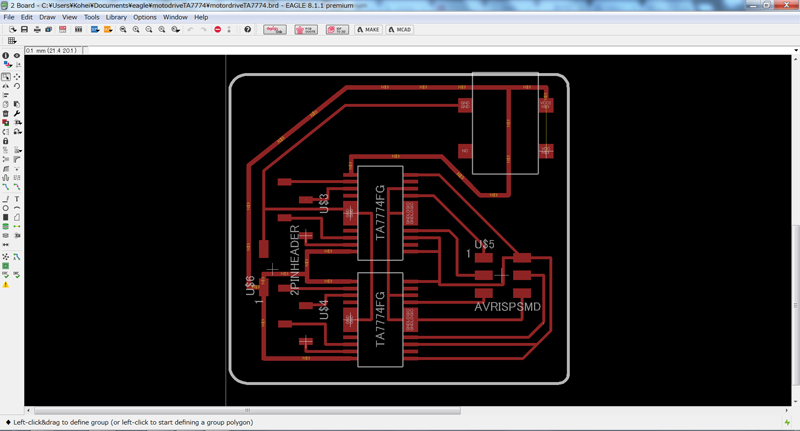Click the U$5 component name
Image resolution: width=800 pixels, height=431 pixels.
[x=484, y=244]
